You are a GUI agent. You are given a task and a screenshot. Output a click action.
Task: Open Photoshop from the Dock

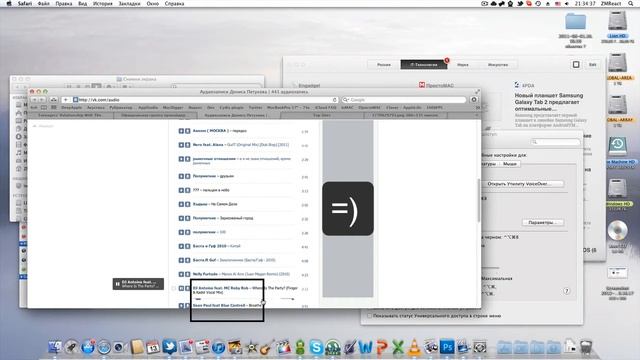coord(447,347)
